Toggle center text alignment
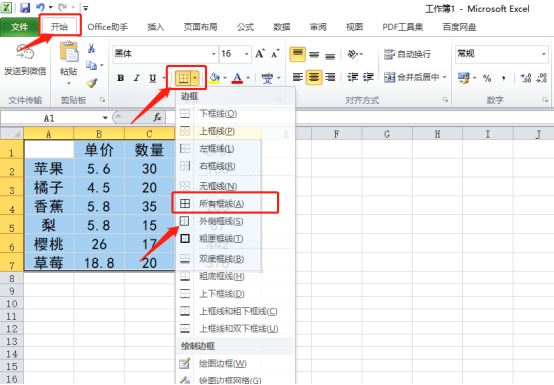The width and height of the screenshot is (554, 385). click(x=314, y=77)
